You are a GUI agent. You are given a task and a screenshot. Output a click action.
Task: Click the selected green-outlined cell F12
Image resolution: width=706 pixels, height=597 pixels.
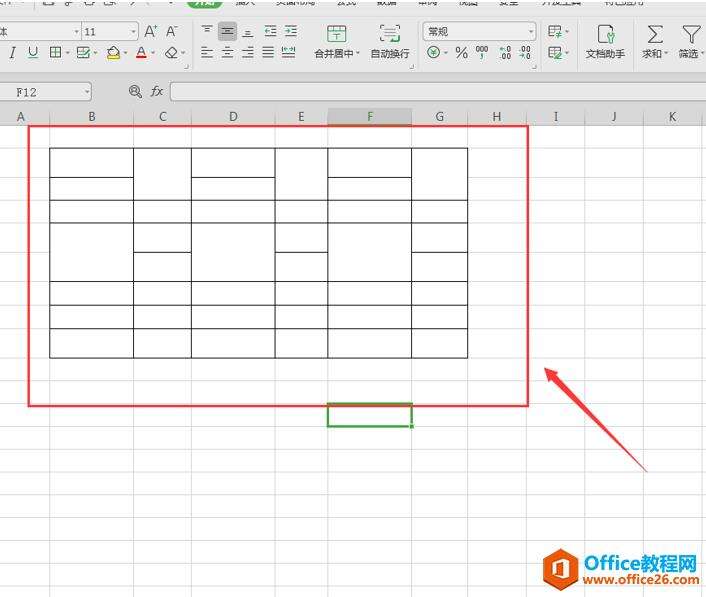pos(370,415)
